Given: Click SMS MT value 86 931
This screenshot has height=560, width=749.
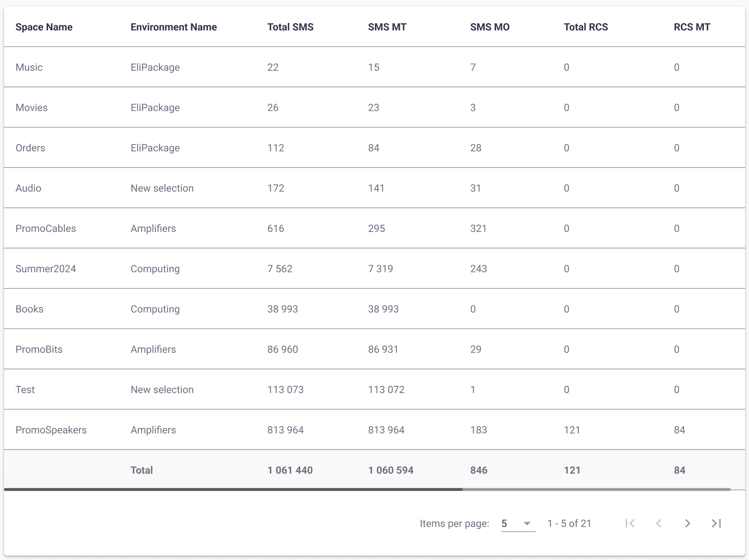Looking at the screenshot, I should point(383,349).
